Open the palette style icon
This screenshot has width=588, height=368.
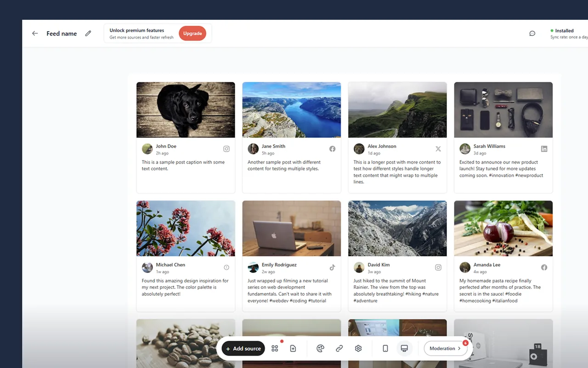pyautogui.click(x=321, y=349)
